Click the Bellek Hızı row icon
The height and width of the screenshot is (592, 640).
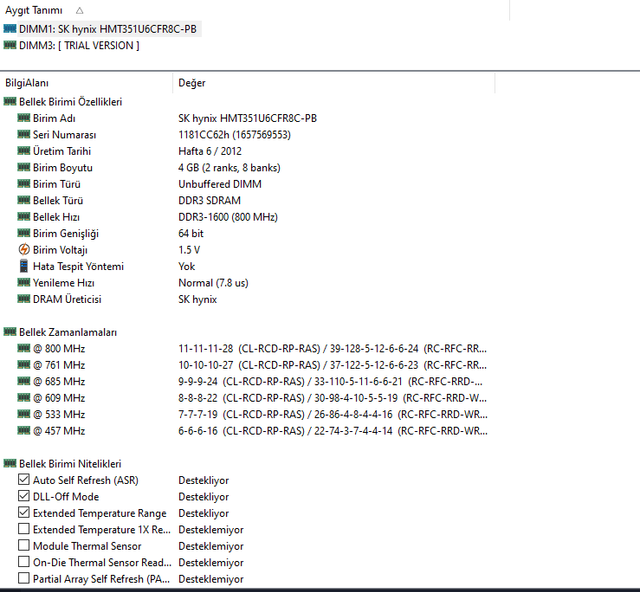point(24,217)
